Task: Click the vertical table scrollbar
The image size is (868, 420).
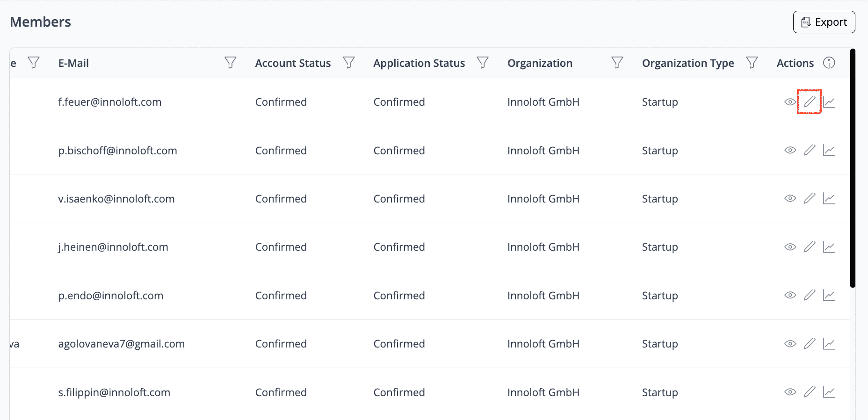Action: pyautogui.click(x=853, y=168)
